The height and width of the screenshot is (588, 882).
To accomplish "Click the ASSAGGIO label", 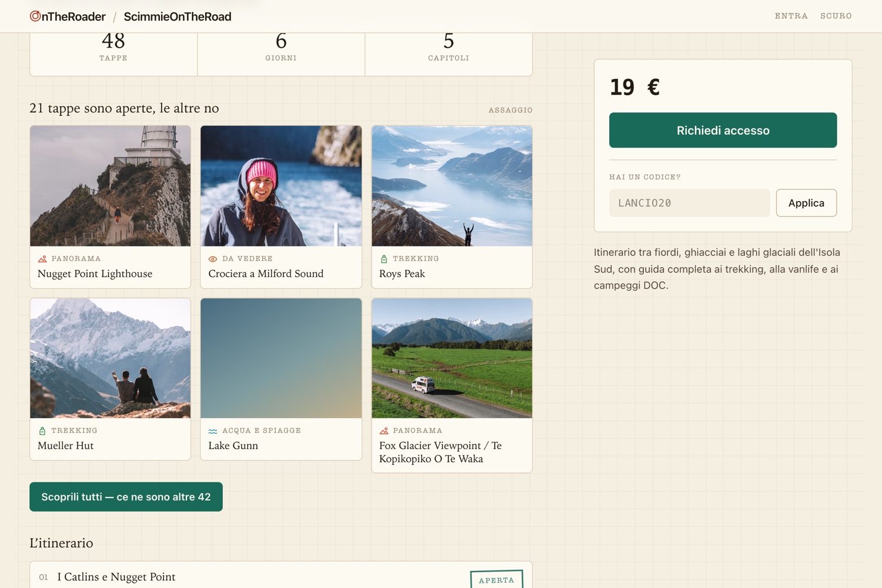I will 510,110.
